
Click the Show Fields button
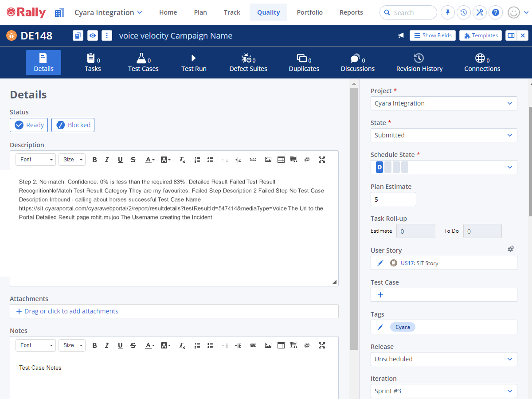[x=433, y=35]
